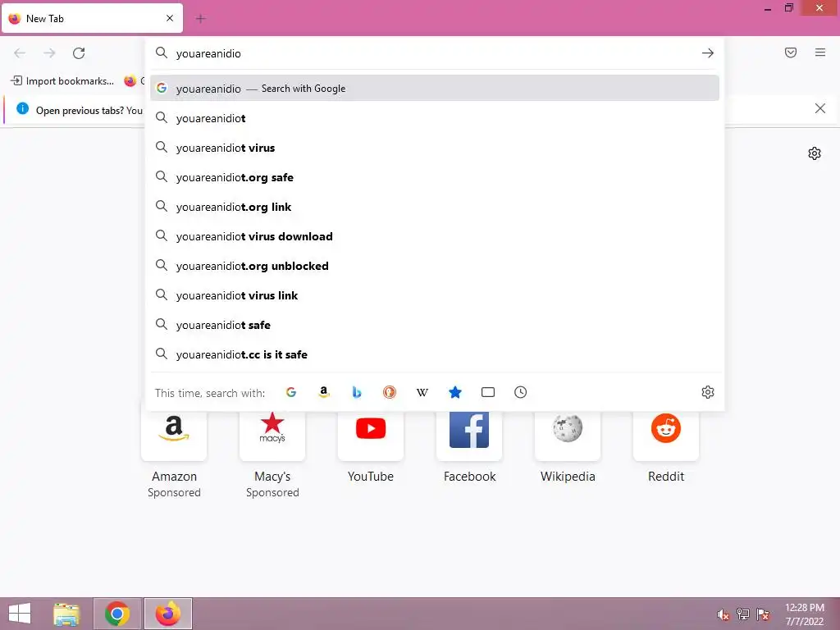The image size is (840, 630).
Task: Choose suggestion 'youareanidiot virus download'
Action: (435, 236)
